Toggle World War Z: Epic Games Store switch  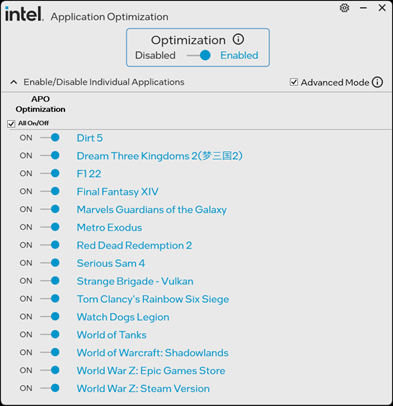click(50, 370)
